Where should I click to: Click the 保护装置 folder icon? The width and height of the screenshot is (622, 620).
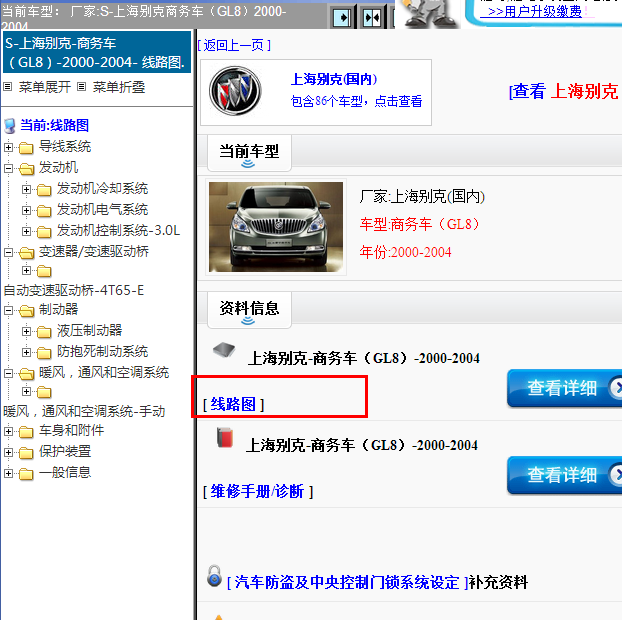(x=26, y=453)
